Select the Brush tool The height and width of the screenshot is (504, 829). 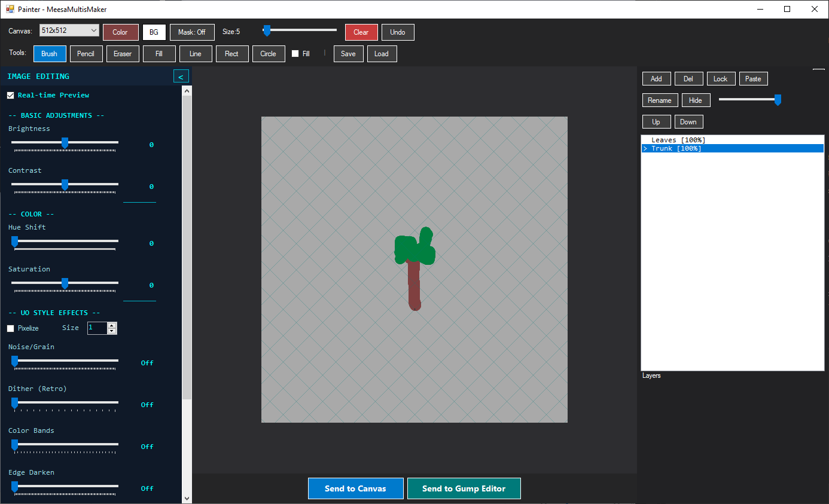pos(50,54)
